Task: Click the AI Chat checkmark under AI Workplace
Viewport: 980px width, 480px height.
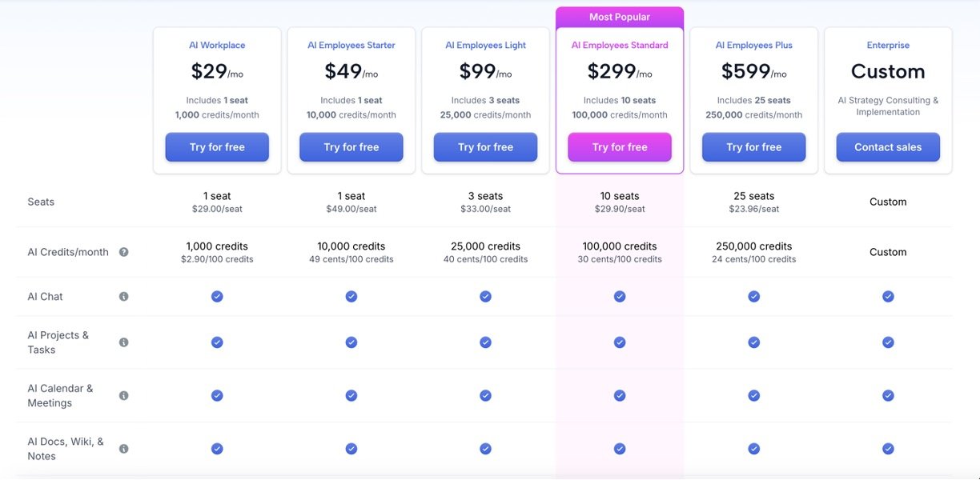Action: pyautogui.click(x=217, y=297)
